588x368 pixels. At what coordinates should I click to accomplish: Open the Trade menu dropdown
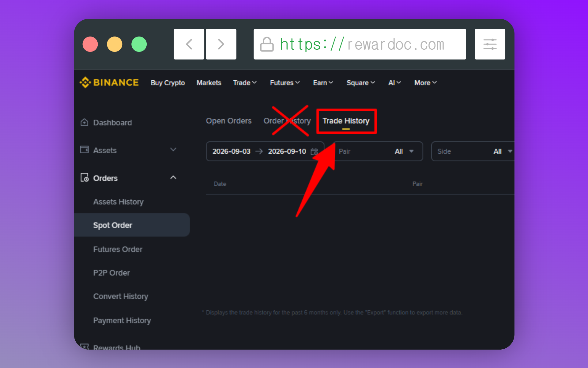(245, 83)
